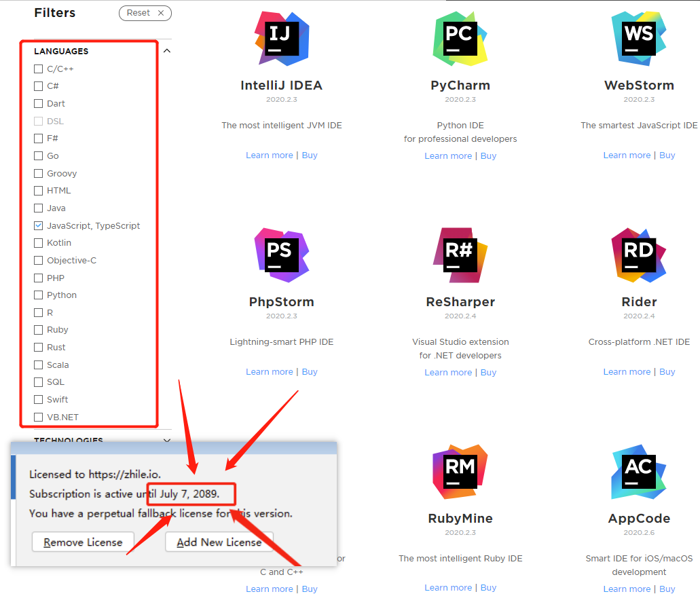Open PhpStorm Learn more link

click(x=269, y=371)
